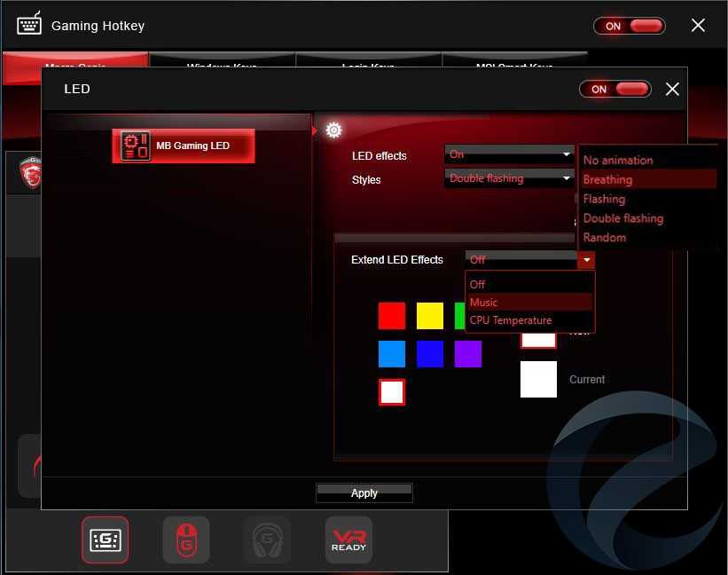Screen dimensions: 728x575
Task: Open the Gaming Mouse icon in bottom bar
Action: coord(186,540)
